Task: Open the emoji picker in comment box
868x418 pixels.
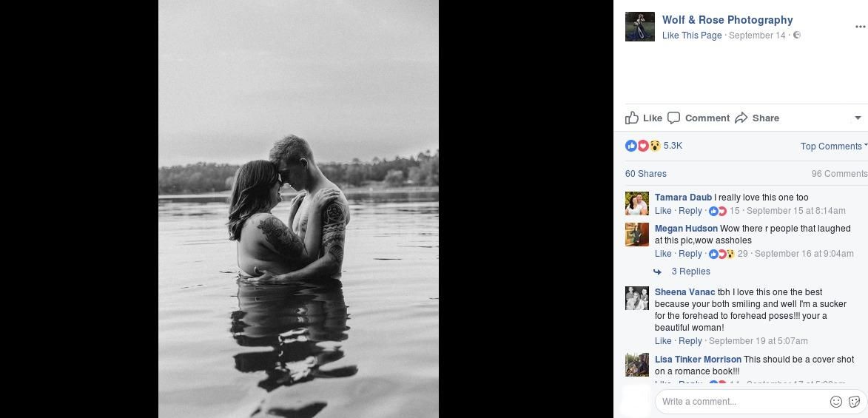Action: [x=835, y=402]
